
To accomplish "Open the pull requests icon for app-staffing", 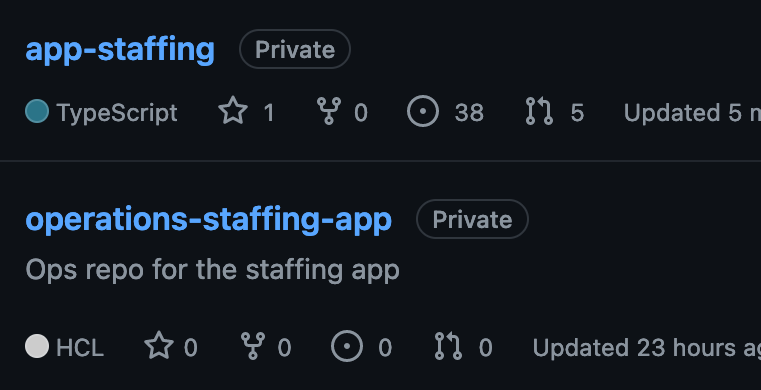I will (539, 111).
